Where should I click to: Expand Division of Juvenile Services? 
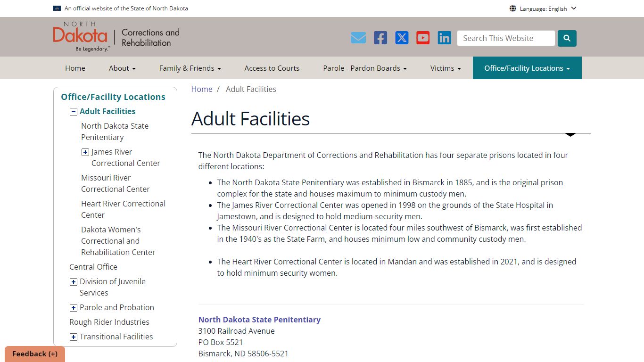[x=74, y=282]
